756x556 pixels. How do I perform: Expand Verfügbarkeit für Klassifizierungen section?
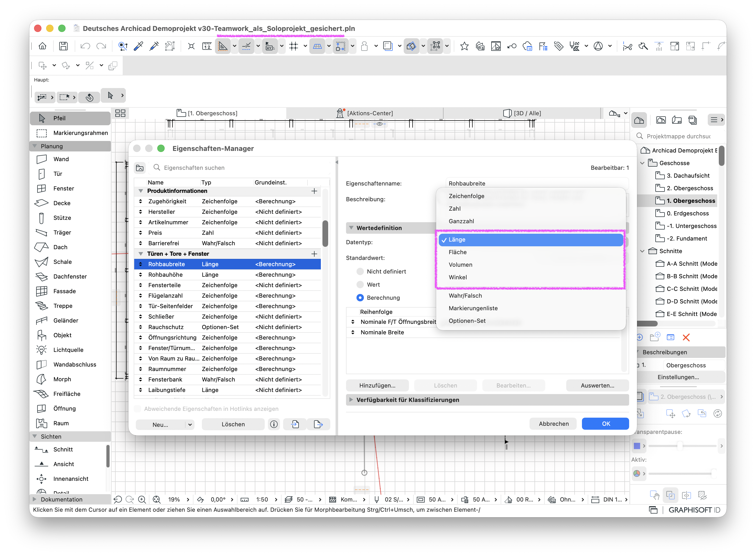pyautogui.click(x=351, y=400)
